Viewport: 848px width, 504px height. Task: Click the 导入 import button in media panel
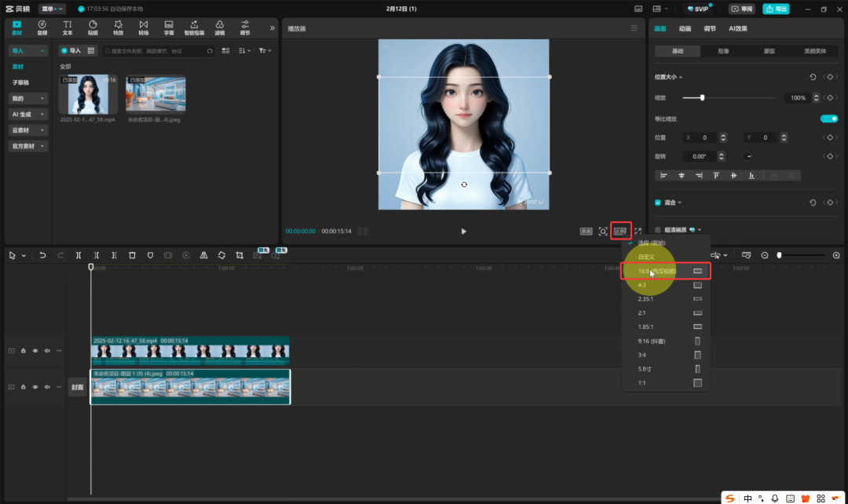click(71, 51)
